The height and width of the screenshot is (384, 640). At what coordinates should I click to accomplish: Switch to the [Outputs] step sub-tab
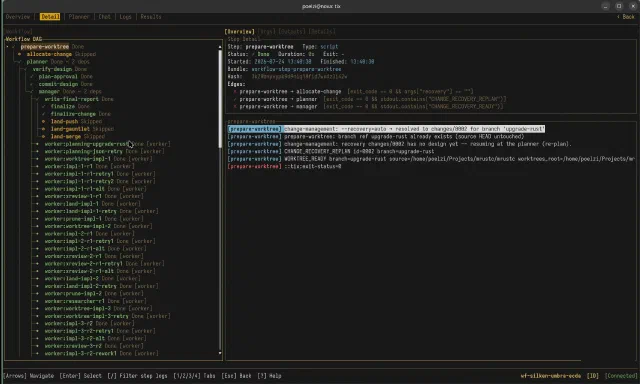point(292,31)
